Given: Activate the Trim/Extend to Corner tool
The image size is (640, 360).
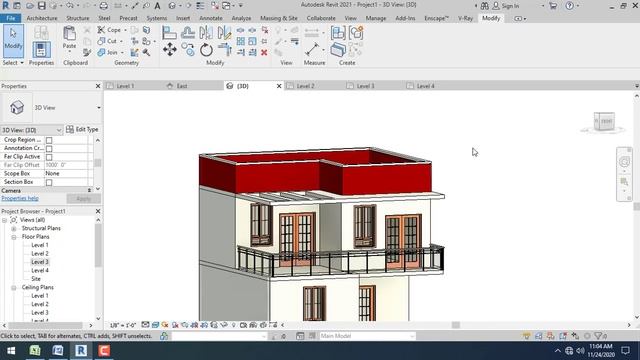Looking at the screenshot, I should (x=224, y=50).
